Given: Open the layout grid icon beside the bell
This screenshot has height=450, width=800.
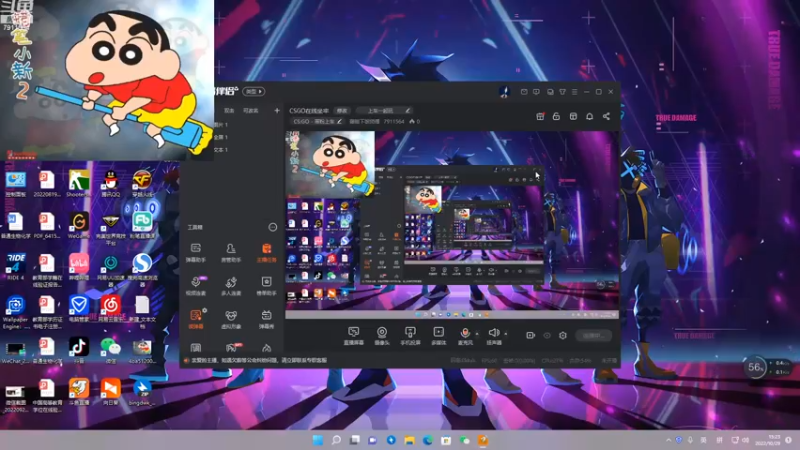Looking at the screenshot, I should point(573,116).
